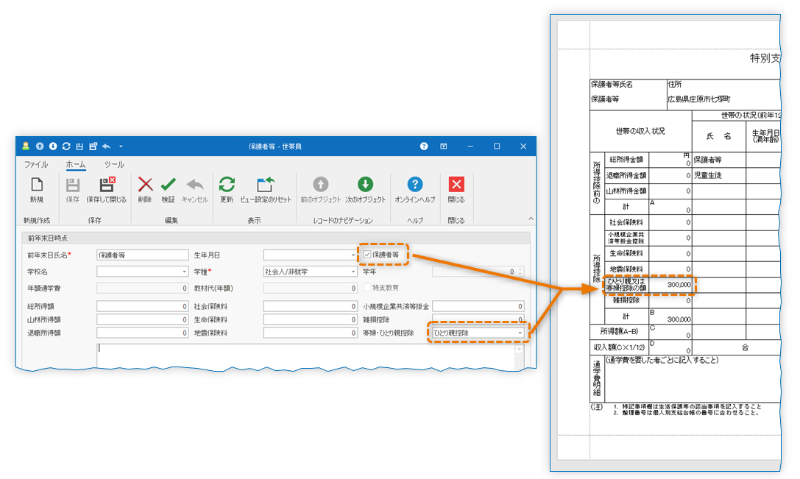Toggle the 保護者等 checkbox

coord(368,255)
